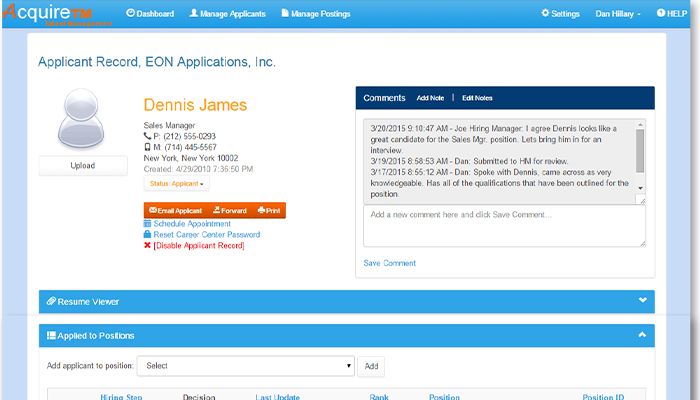Open the Add applicant to position select
The height and width of the screenshot is (400, 700).
click(245, 366)
